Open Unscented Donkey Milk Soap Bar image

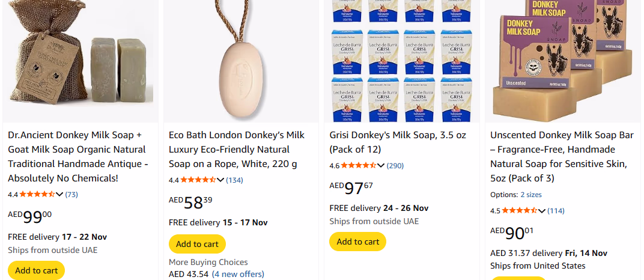[x=562, y=60]
